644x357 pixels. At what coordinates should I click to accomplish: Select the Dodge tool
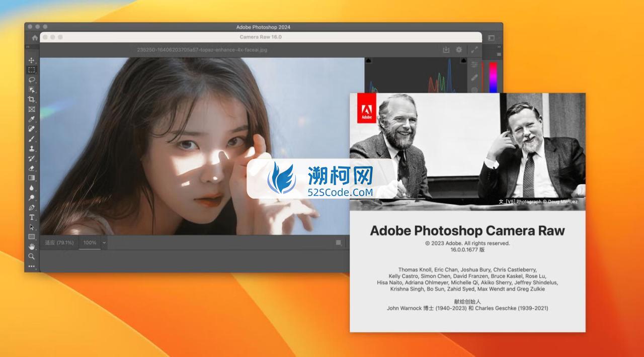tap(32, 198)
